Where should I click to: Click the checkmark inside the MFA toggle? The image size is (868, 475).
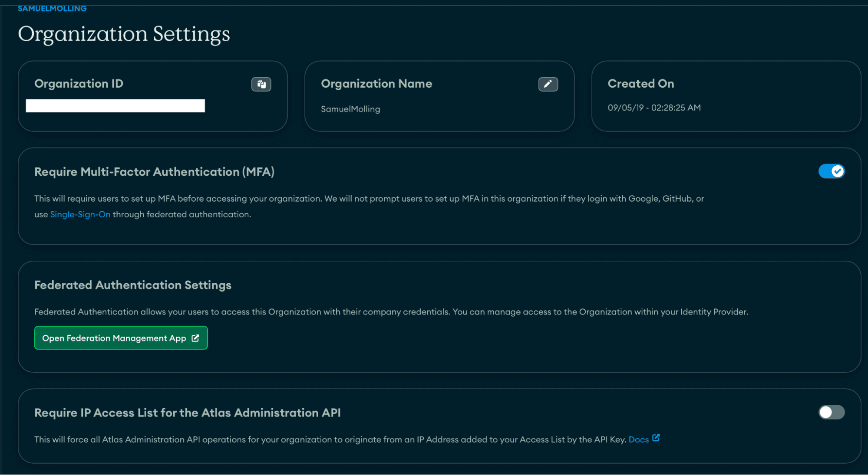pyautogui.click(x=838, y=171)
